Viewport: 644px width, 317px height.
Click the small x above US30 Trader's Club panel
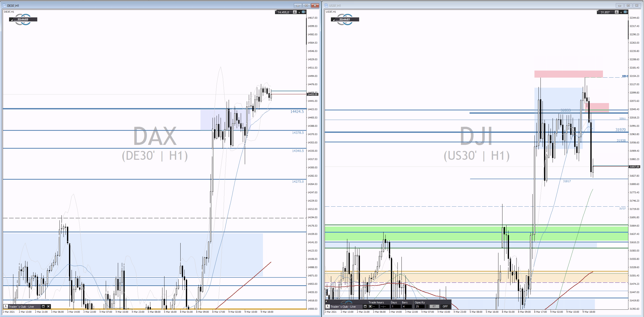[327, 301]
